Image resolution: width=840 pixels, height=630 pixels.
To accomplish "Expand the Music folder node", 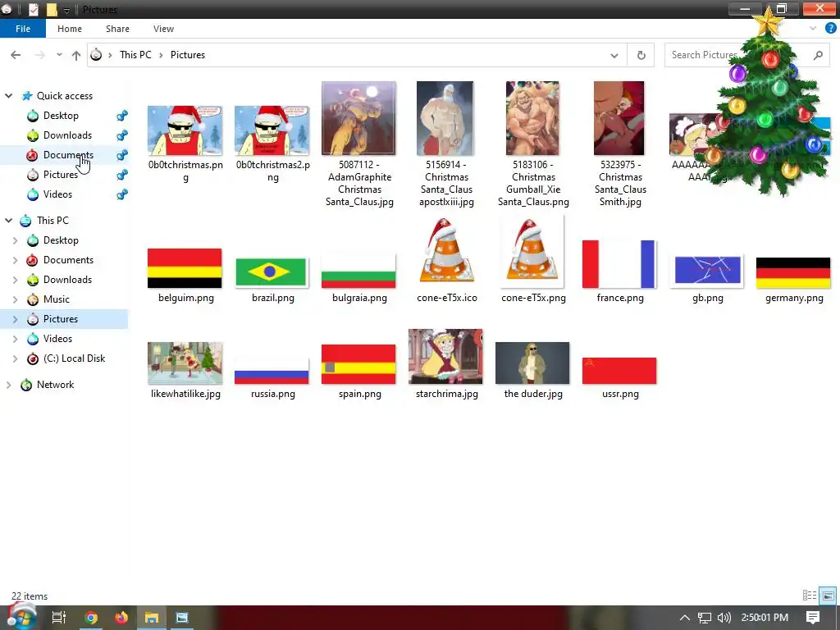I will [x=15, y=299].
